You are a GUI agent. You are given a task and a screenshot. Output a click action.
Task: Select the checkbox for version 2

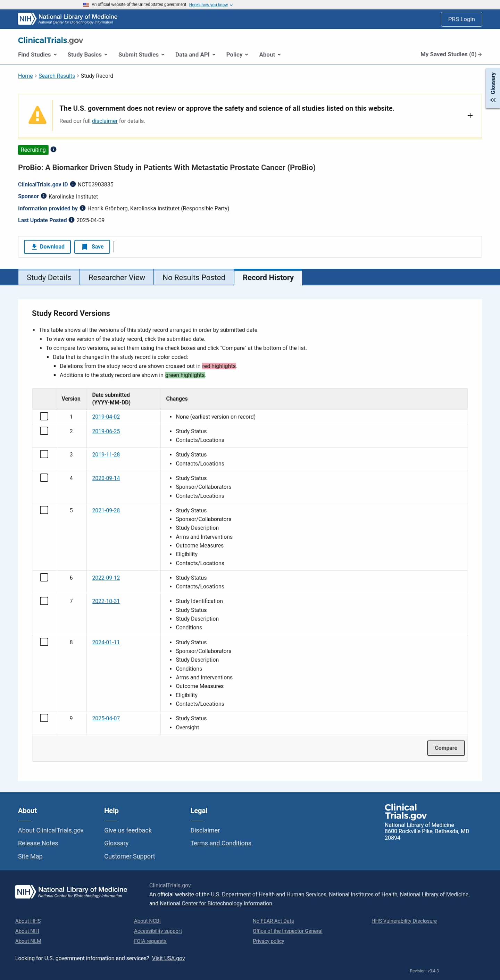pyautogui.click(x=44, y=431)
